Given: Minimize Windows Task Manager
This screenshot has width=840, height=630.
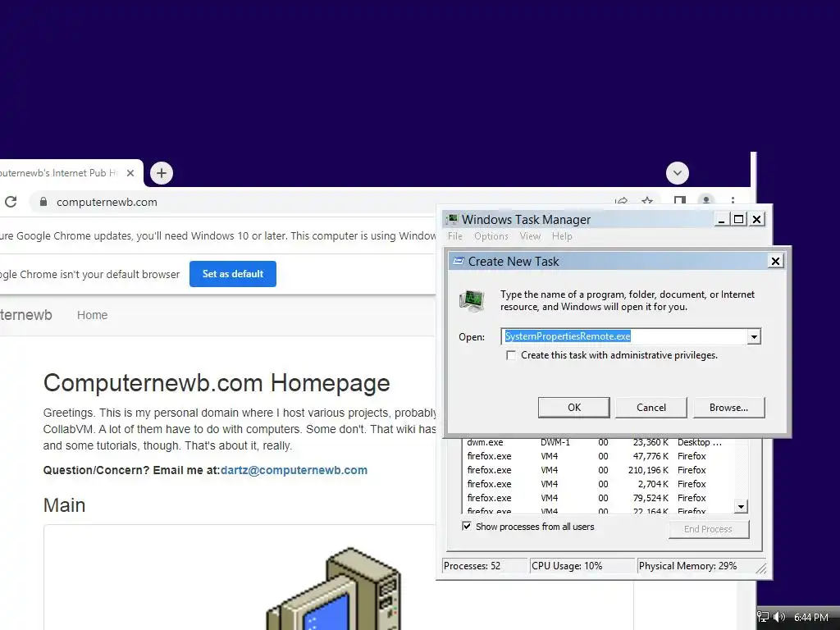Looking at the screenshot, I should coord(721,219).
